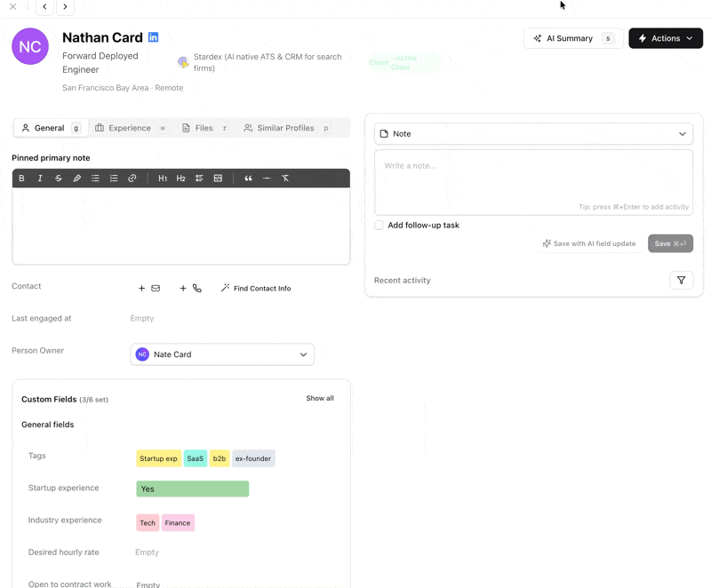Insert a block quote
711x588 pixels.
[248, 178]
